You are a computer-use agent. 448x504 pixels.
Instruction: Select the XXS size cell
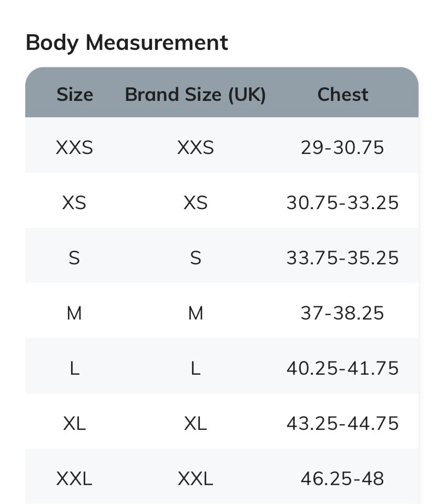click(x=74, y=148)
